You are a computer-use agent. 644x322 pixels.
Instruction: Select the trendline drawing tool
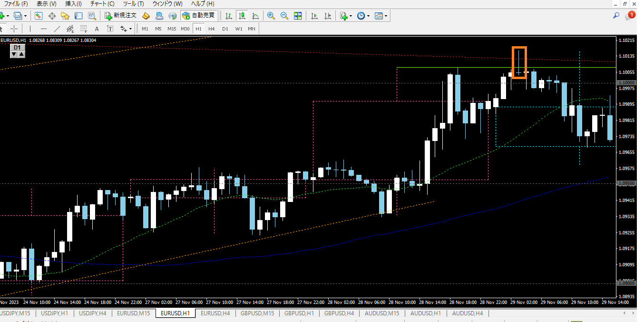point(57,29)
